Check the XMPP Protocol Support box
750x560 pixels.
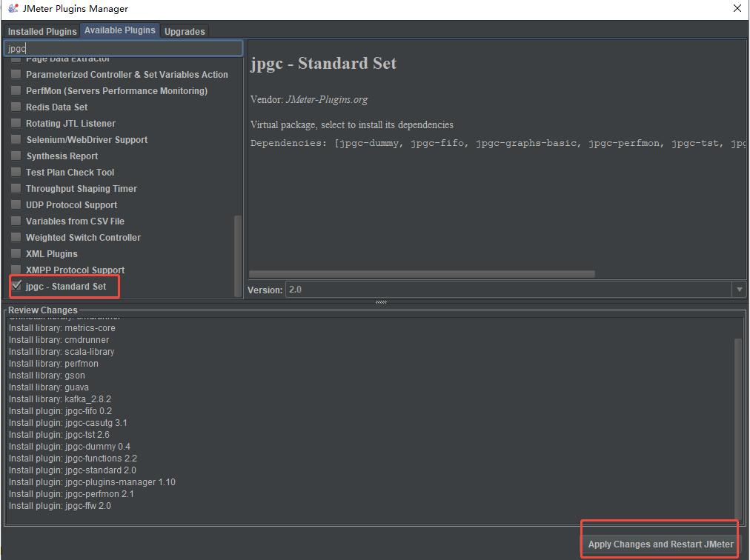[16, 269]
